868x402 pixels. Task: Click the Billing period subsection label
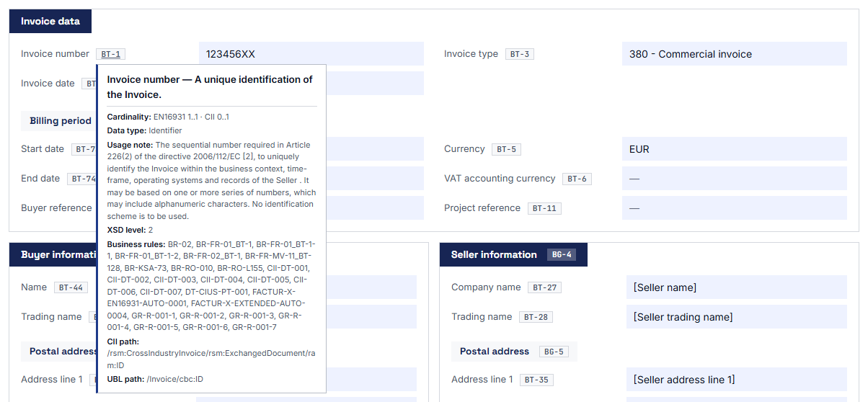click(61, 121)
